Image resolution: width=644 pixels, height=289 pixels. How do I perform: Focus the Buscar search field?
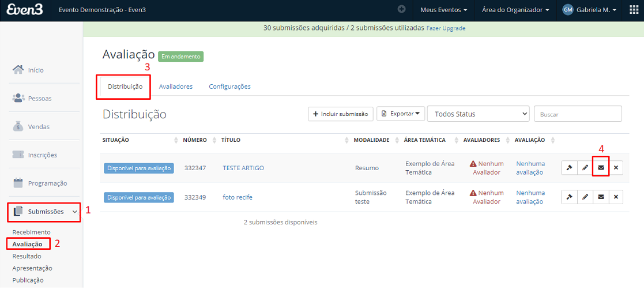(x=578, y=114)
